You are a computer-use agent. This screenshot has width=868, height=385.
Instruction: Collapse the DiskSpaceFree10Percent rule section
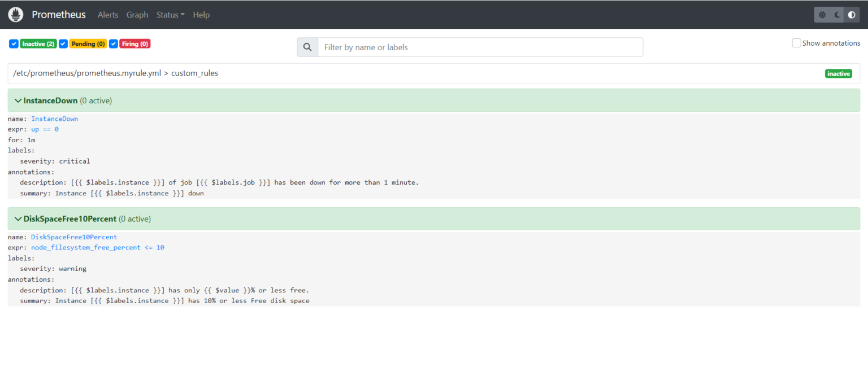click(x=18, y=218)
